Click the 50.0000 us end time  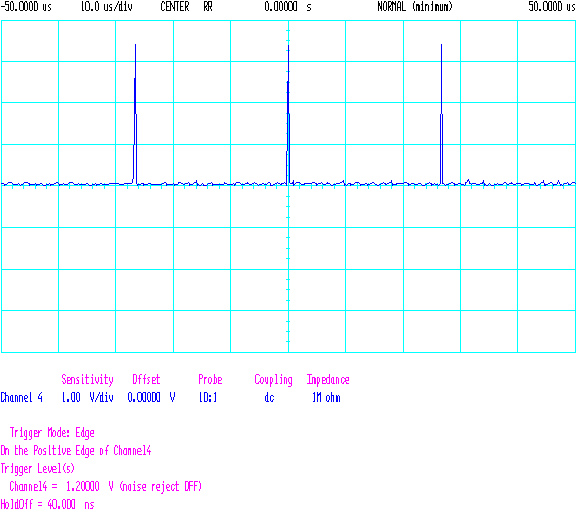click(552, 7)
